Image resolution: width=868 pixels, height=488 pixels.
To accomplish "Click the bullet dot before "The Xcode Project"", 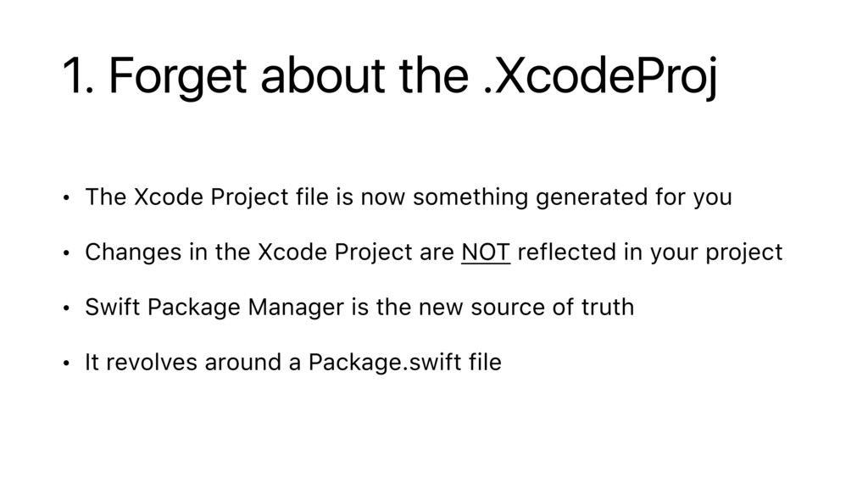I will [x=64, y=199].
